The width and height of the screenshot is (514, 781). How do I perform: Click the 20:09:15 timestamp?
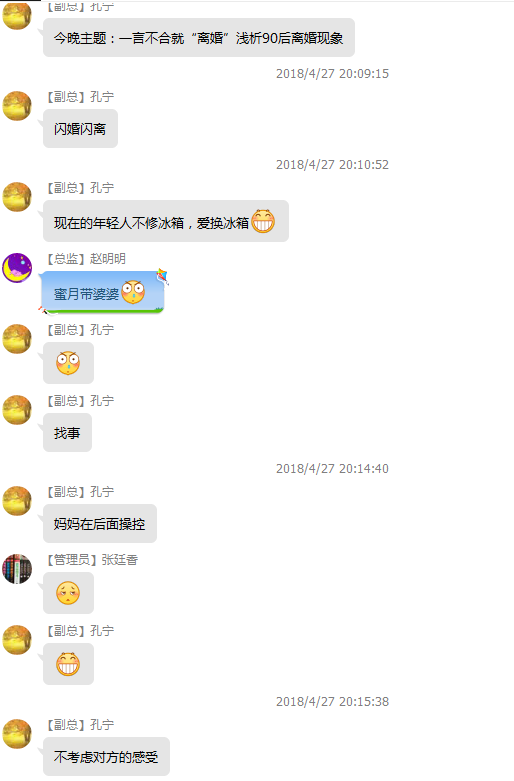pos(332,74)
